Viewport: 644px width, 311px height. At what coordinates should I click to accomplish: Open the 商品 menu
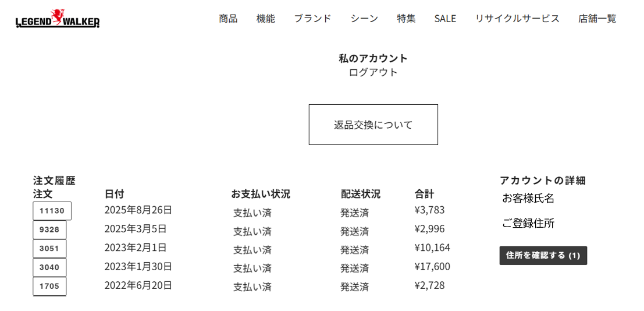click(228, 19)
